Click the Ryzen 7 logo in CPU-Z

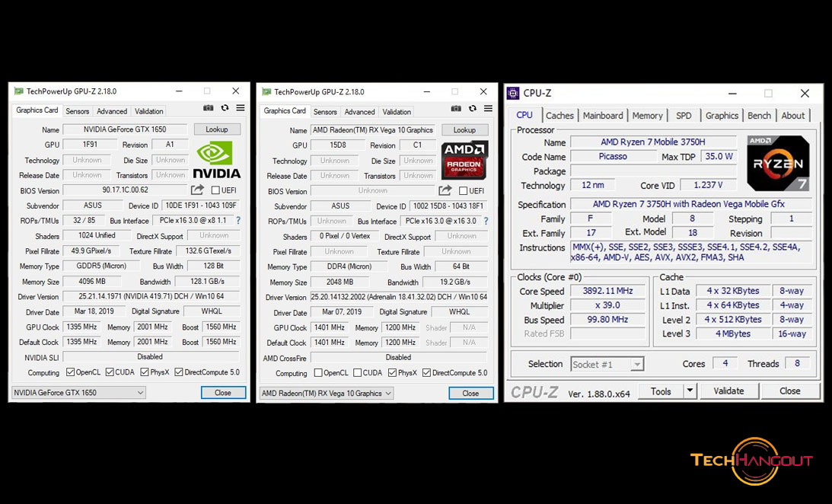pyautogui.click(x=779, y=163)
